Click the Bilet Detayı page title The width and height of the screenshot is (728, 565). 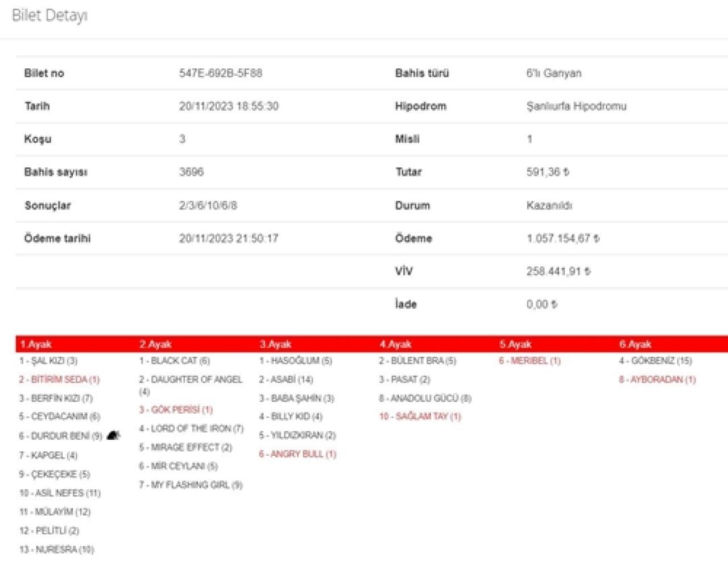tap(50, 16)
